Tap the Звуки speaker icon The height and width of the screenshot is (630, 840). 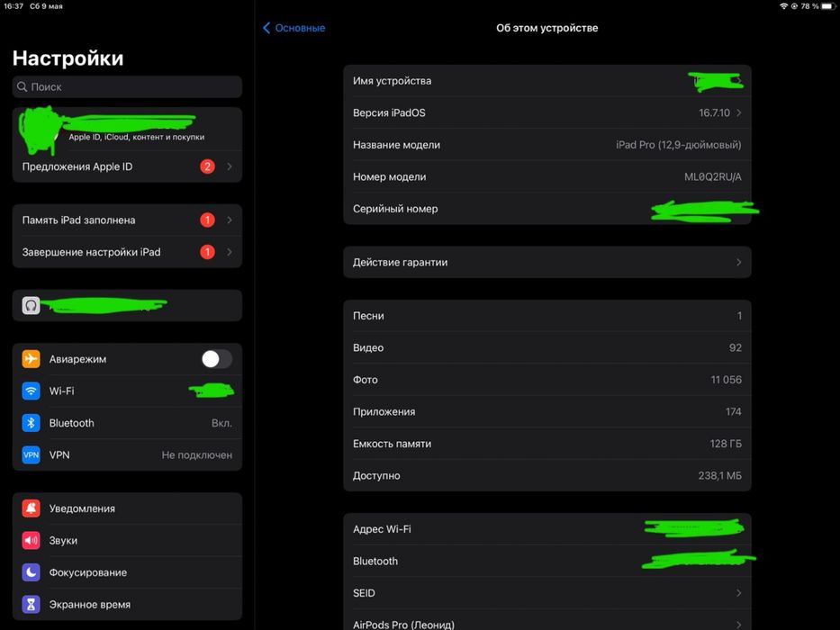(x=32, y=541)
